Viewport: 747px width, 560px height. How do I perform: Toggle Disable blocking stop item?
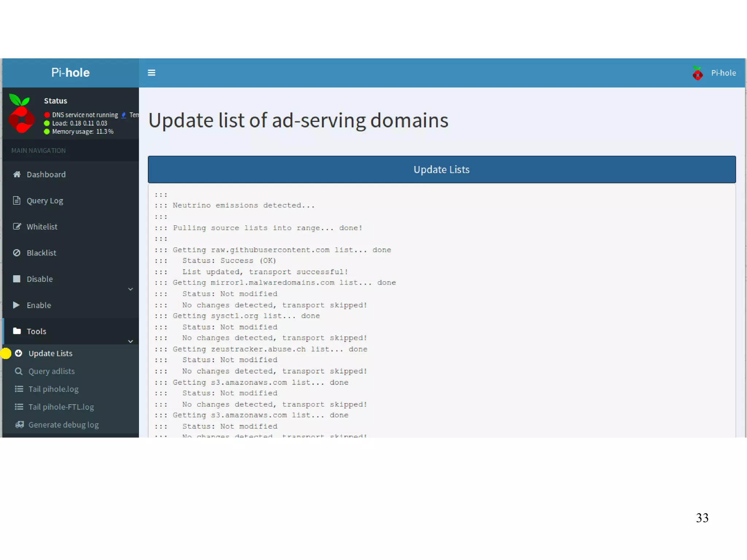pos(39,279)
